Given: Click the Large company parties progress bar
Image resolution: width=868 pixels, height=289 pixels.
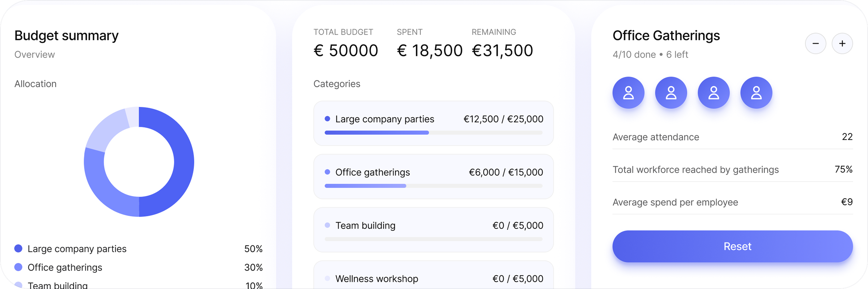Looking at the screenshot, I should pos(434,133).
